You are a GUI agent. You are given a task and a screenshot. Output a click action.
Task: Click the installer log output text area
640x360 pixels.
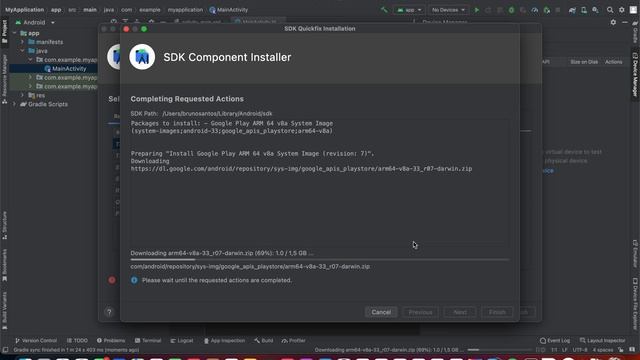pos(320,182)
